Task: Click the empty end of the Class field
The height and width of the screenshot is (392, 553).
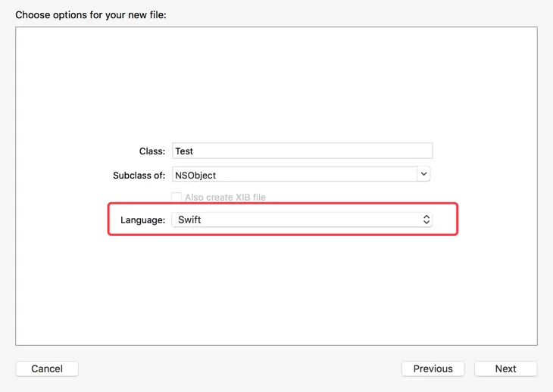Action: [364, 151]
